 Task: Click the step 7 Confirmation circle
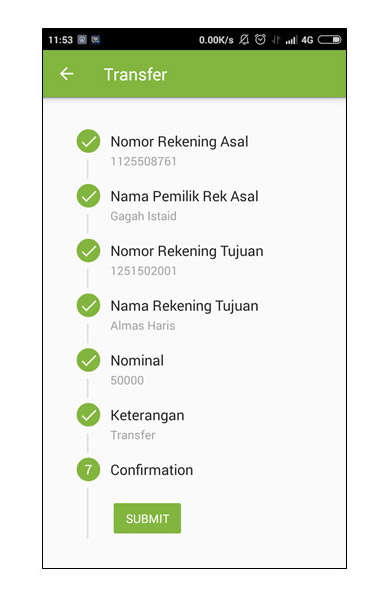pos(88,470)
